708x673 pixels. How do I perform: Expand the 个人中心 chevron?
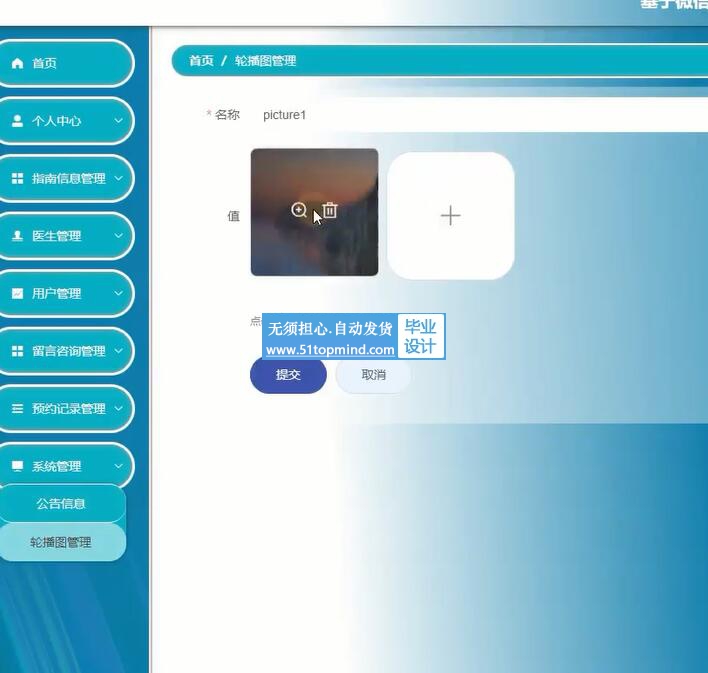pos(118,121)
